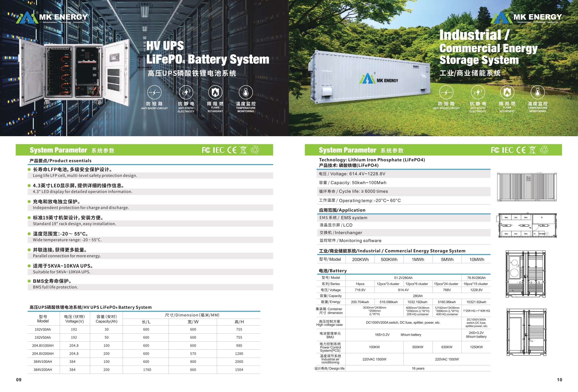
Task: Click the recycling symbol in page 09's header bar
Action: (255, 150)
